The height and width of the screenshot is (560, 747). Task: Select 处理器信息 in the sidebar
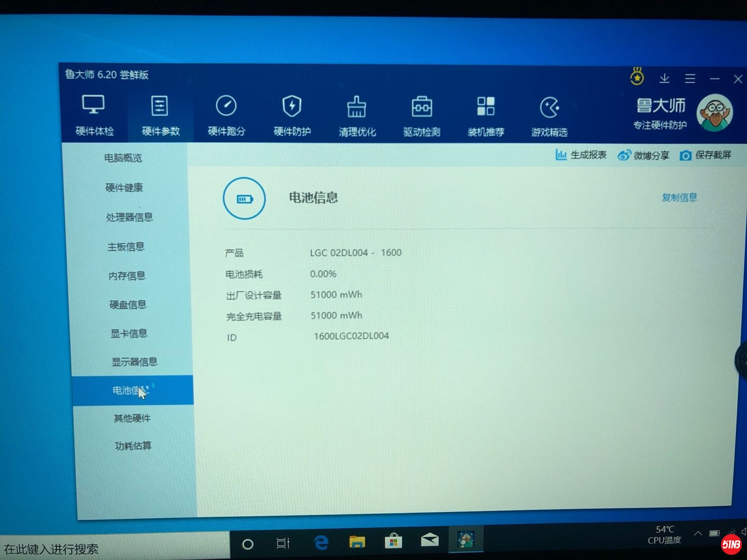pyautogui.click(x=130, y=217)
